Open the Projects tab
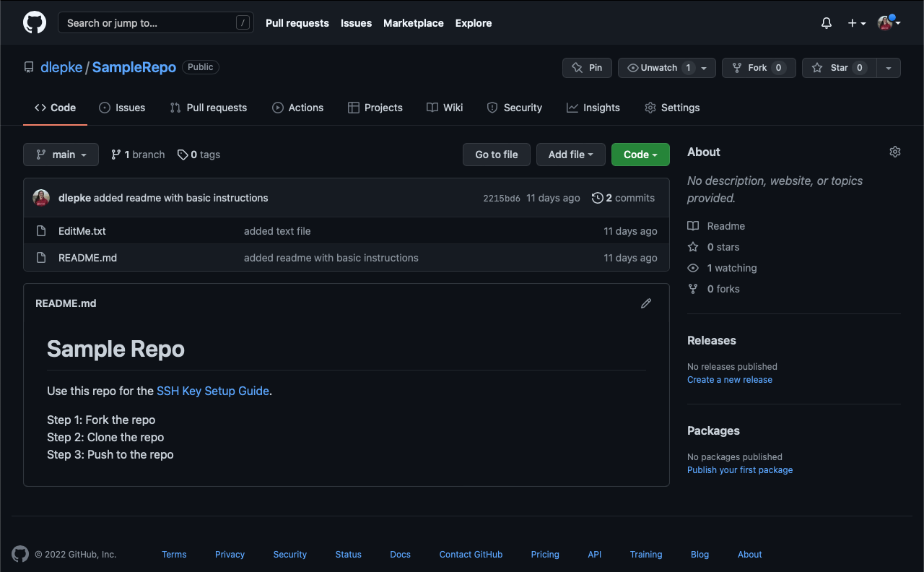The image size is (924, 572). (375, 108)
